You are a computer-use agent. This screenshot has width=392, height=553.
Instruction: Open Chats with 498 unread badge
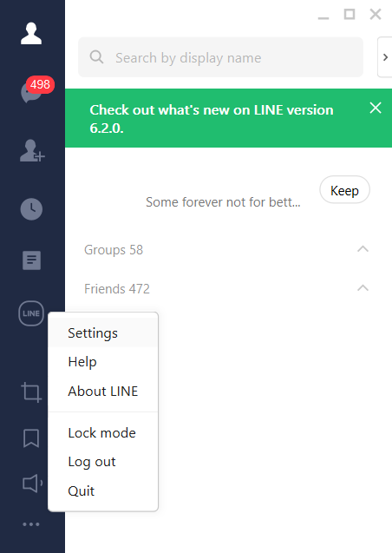(x=36, y=90)
